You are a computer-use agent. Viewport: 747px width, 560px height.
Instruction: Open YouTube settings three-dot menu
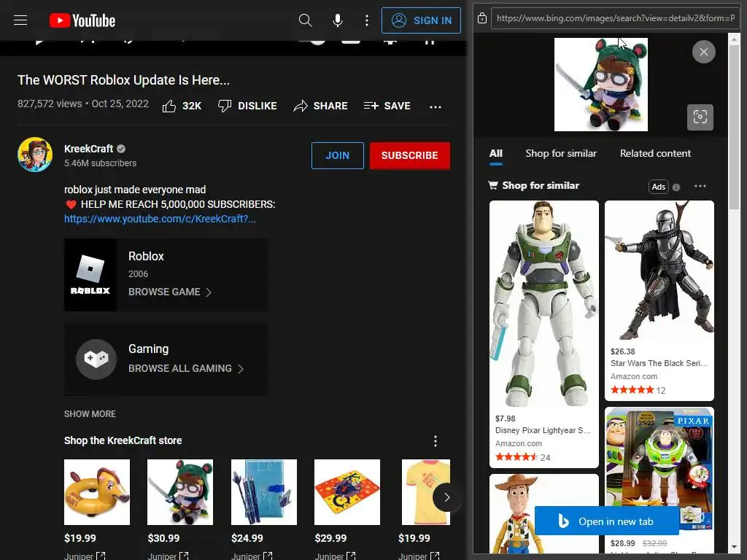(366, 20)
